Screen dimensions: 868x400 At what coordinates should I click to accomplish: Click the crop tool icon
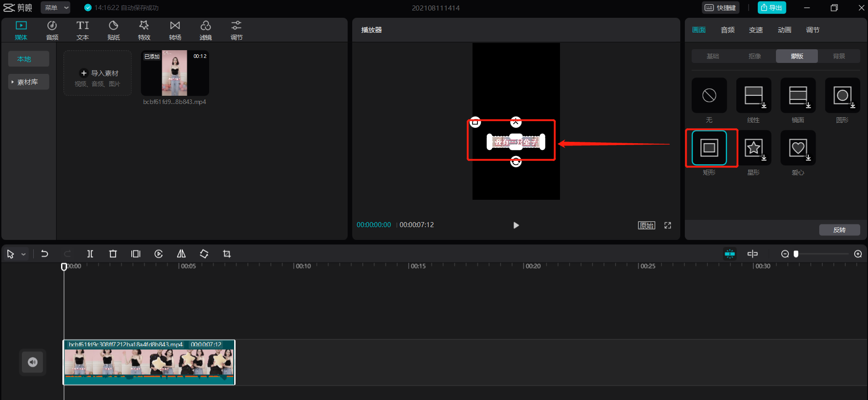pyautogui.click(x=227, y=254)
